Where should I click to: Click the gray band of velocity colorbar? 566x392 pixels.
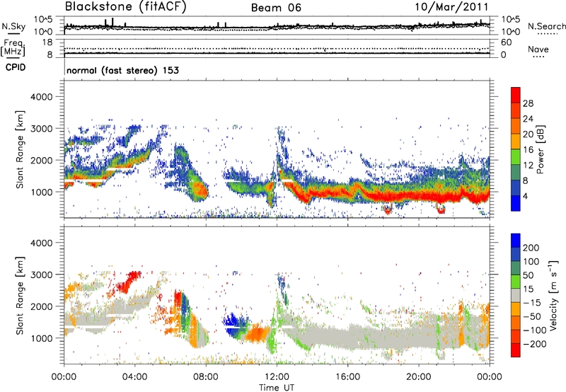(x=516, y=296)
